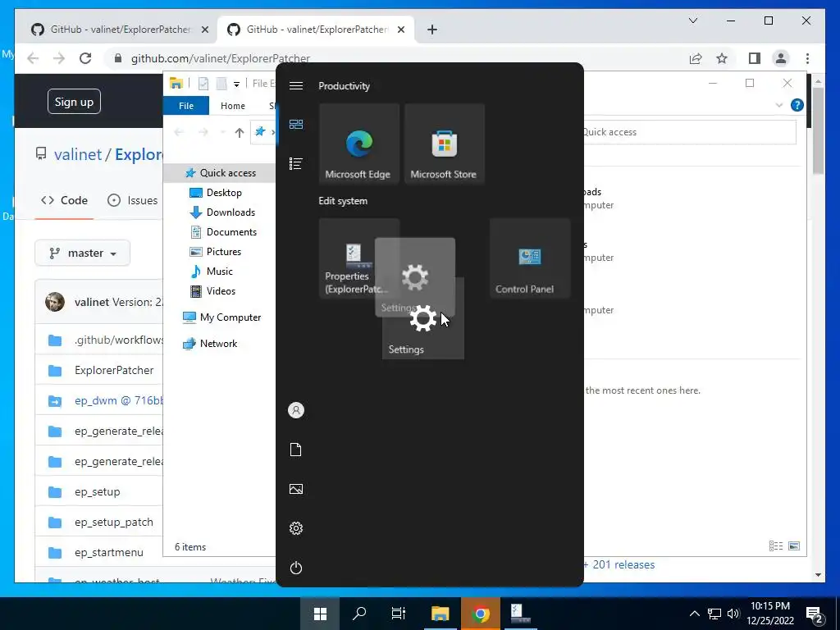
Task: Open the GitHub Issues tab
Action: pyautogui.click(x=132, y=200)
